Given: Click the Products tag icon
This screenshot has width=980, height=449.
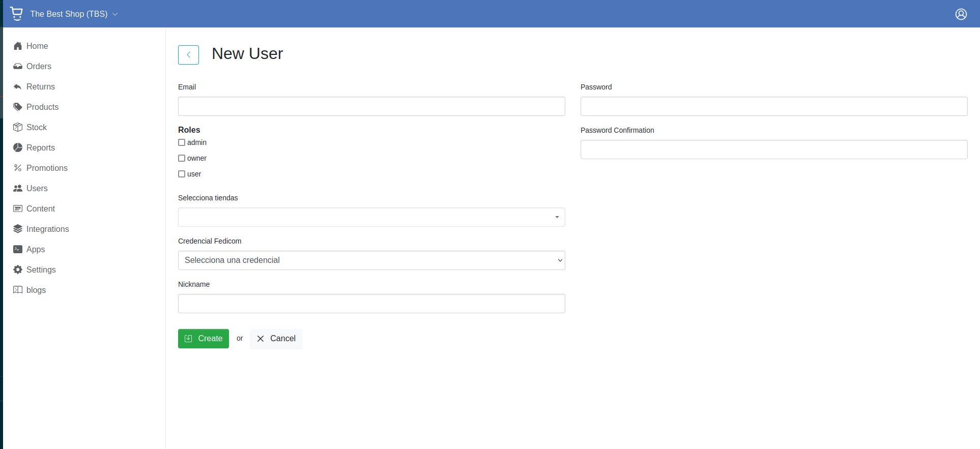Looking at the screenshot, I should pos(18,107).
